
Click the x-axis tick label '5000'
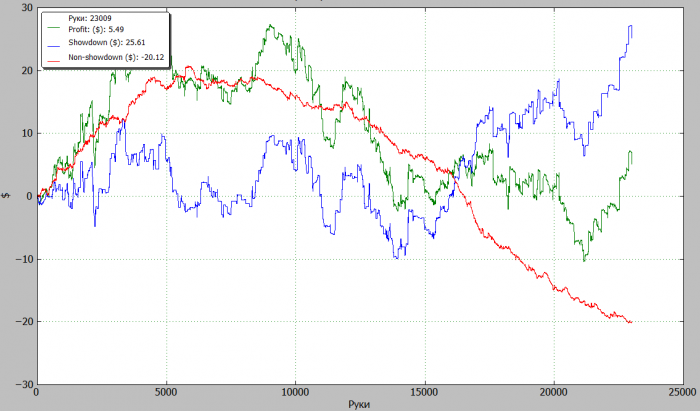[x=166, y=393]
